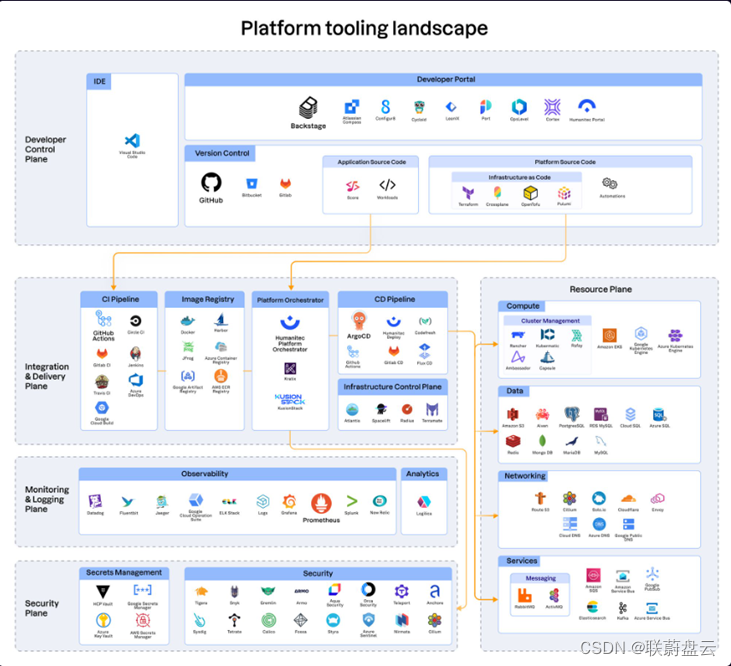Screen dimensions: 731x666
Task: Click the Humanitec Portal icon
Action: tap(586, 106)
